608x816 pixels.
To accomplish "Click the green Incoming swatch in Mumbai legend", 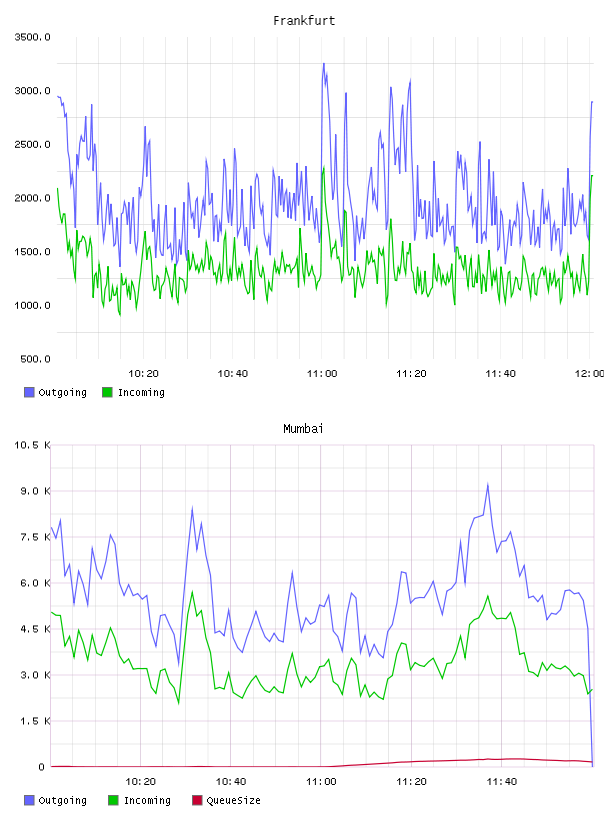I will click(x=113, y=800).
